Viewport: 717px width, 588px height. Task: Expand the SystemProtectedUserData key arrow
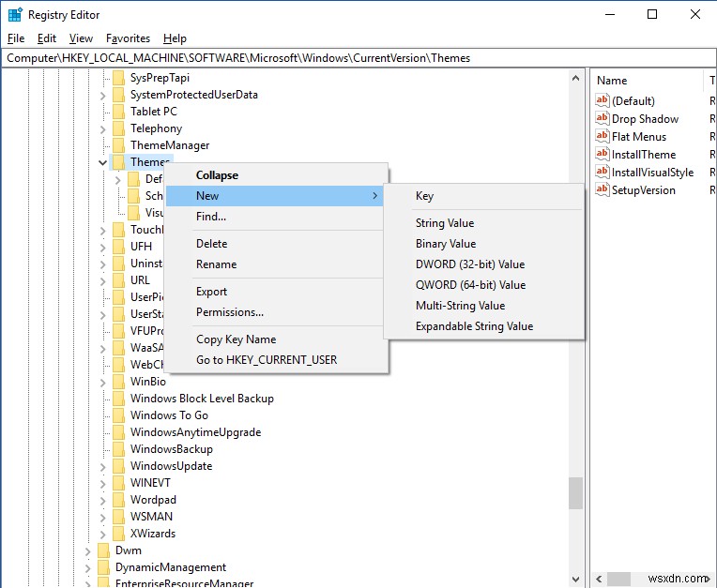103,96
